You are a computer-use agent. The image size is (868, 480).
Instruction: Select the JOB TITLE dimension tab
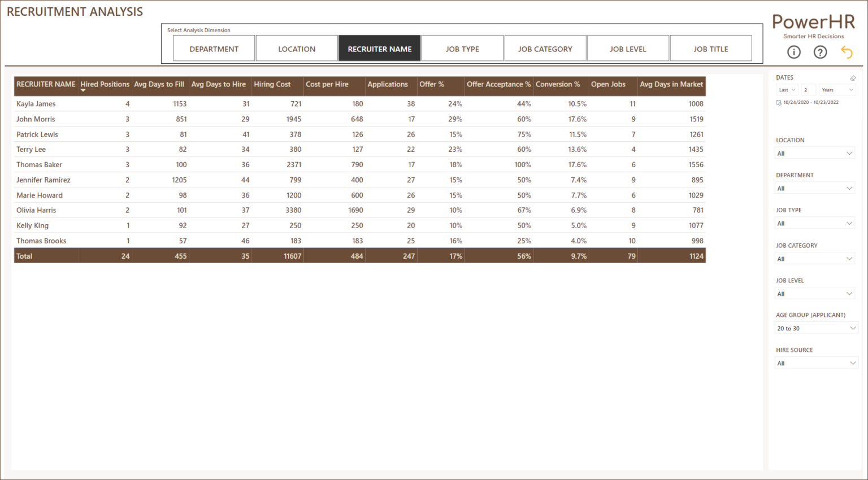click(710, 48)
